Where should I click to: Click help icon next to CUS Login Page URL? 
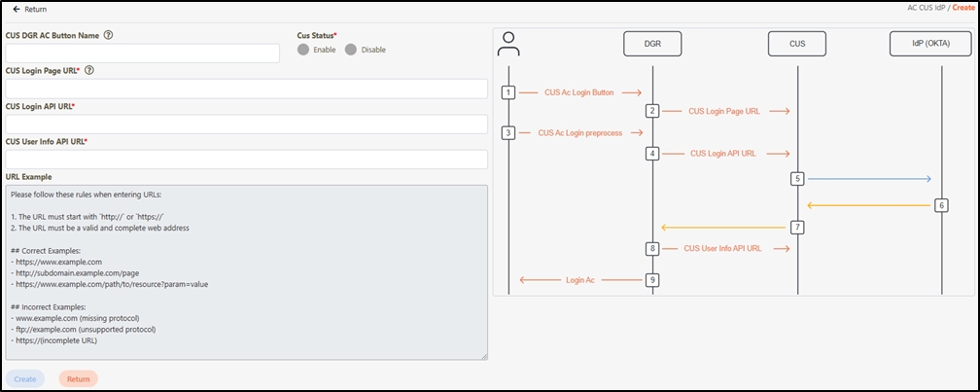89,71
